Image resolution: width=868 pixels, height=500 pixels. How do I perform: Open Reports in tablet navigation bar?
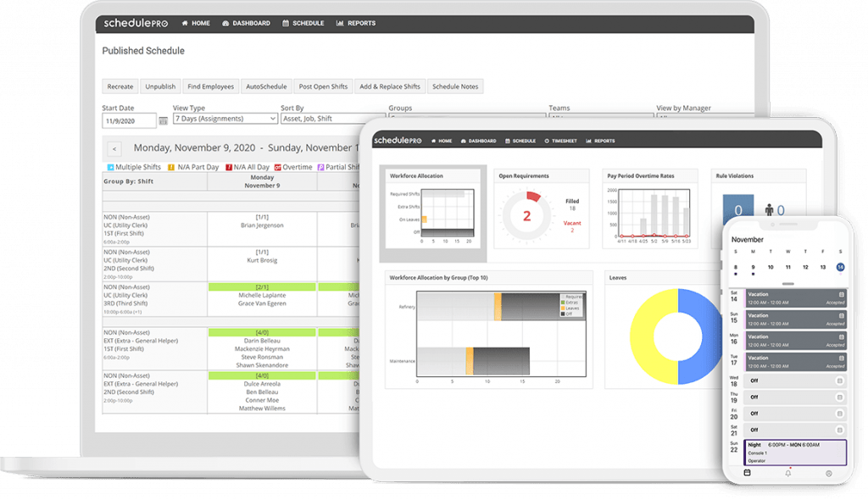click(x=601, y=141)
